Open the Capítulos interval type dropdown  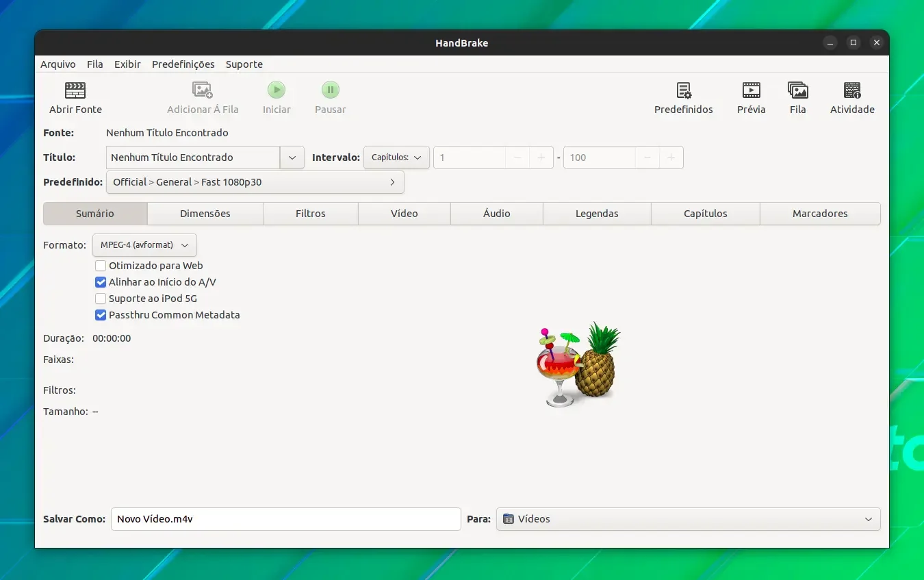396,157
